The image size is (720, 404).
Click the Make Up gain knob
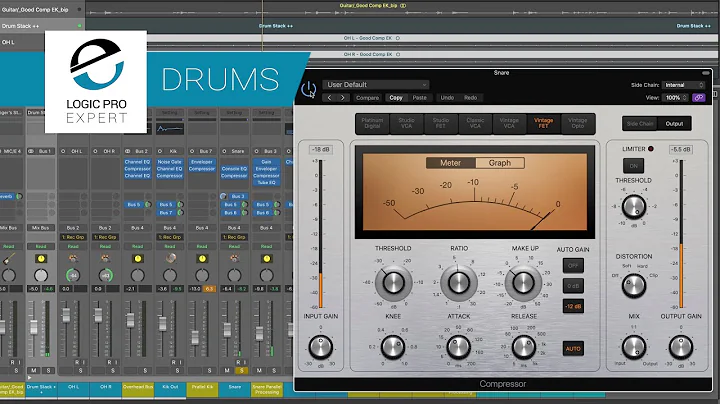523,283
